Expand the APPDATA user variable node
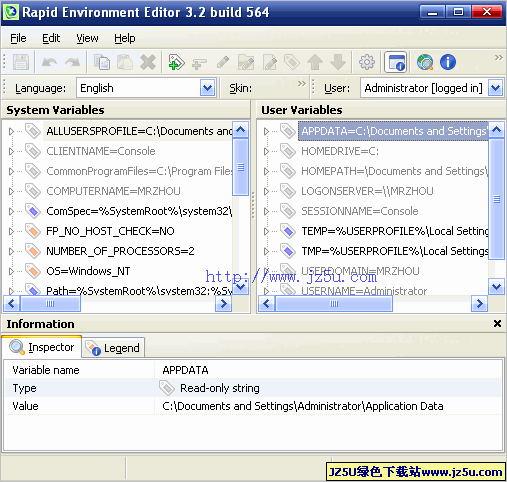507x482 pixels. click(x=266, y=131)
